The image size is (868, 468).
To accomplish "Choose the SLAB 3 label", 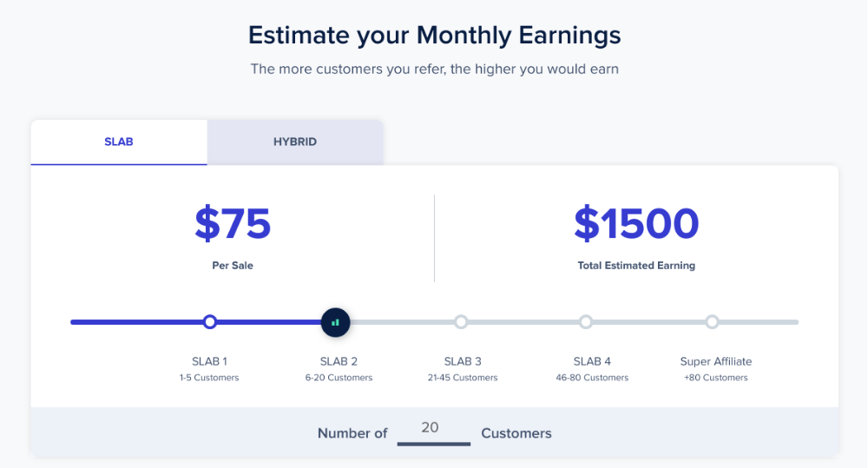I will click(463, 361).
